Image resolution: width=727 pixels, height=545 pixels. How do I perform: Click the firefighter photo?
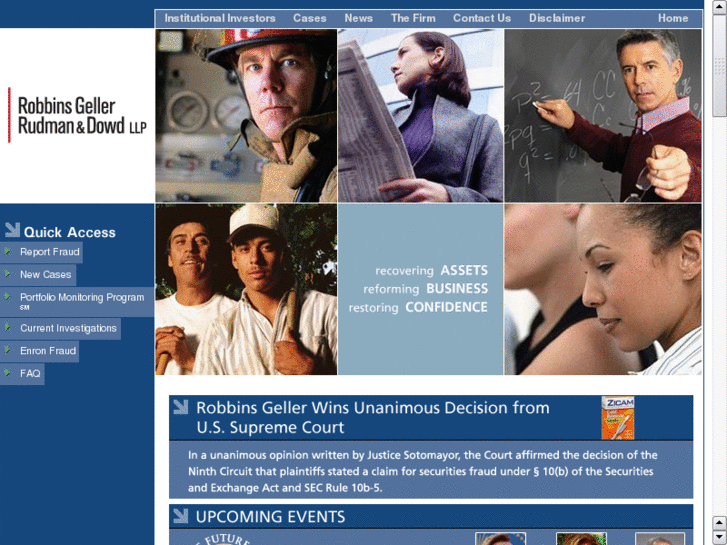pyautogui.click(x=246, y=115)
